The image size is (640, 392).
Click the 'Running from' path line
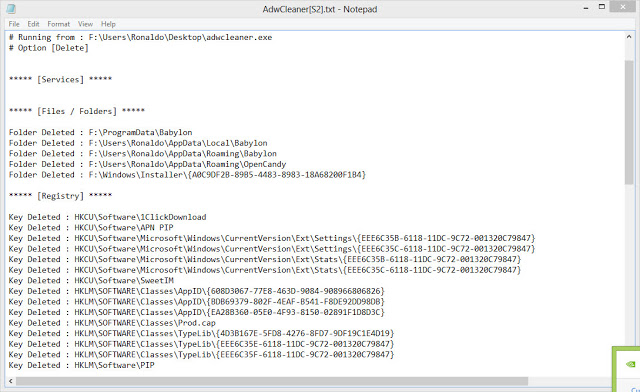click(x=140, y=38)
